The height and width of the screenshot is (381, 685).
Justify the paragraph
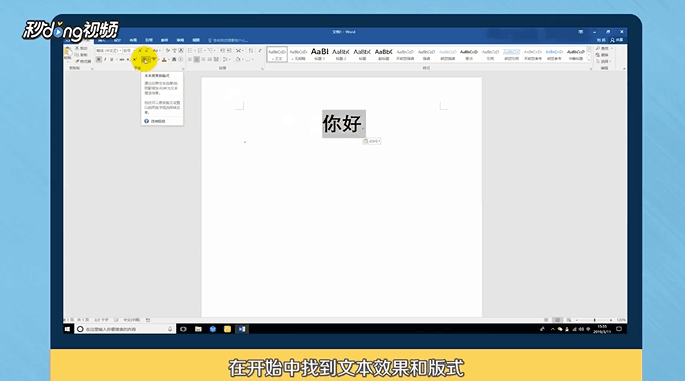coord(210,59)
